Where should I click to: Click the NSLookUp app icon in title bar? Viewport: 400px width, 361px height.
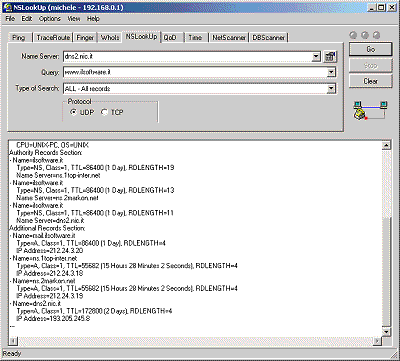[7, 7]
